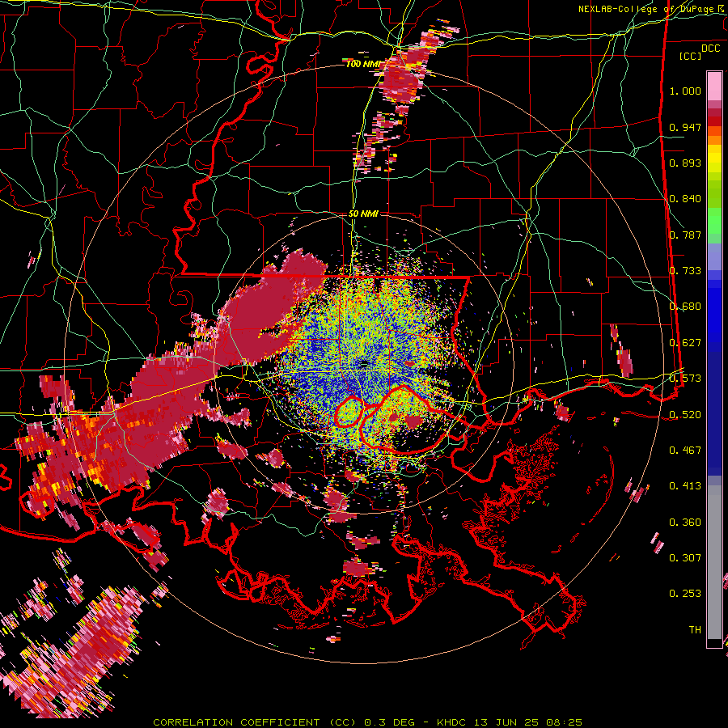Viewport: 728px width, 728px height.
Task: Pick the bright green segment near 0.787
Action: (714, 222)
